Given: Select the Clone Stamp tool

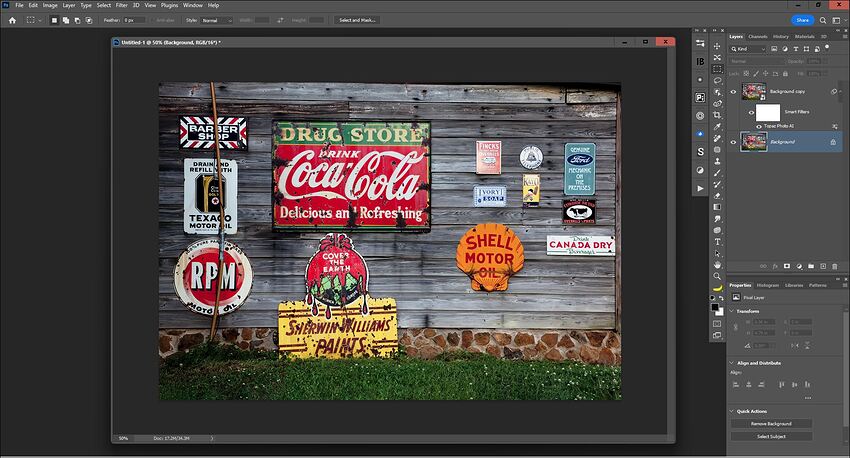Looking at the screenshot, I should tap(717, 161).
